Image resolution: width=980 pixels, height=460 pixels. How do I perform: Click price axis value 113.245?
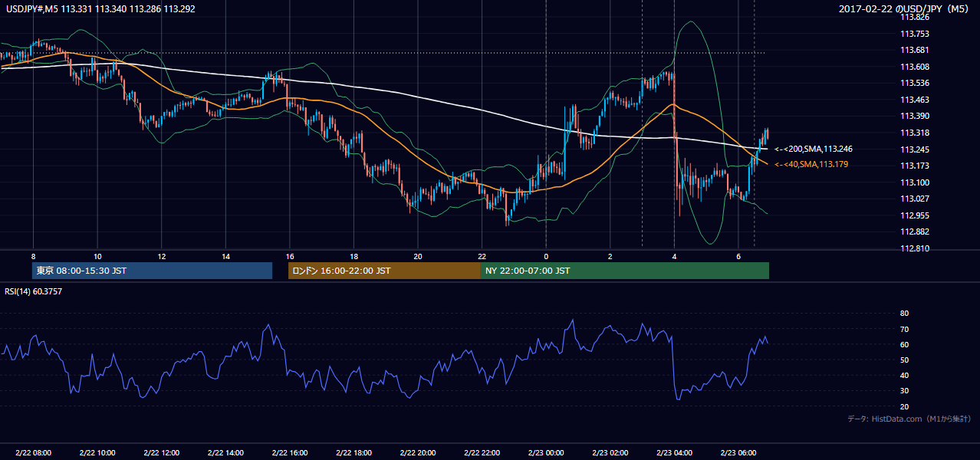(916, 149)
